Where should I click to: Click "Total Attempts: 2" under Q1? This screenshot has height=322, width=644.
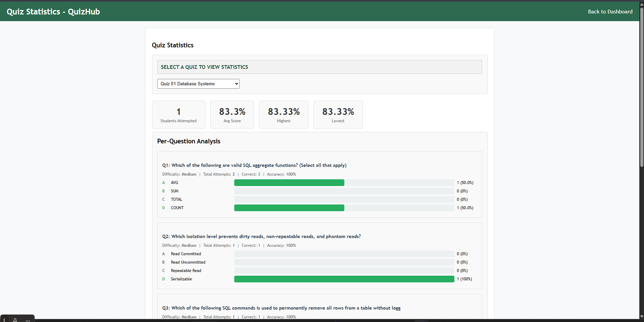[219, 174]
